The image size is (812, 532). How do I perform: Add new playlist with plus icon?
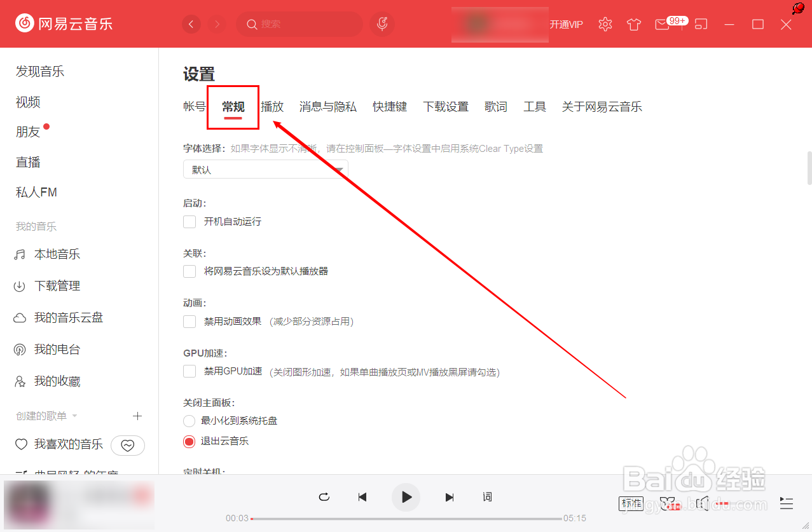(137, 416)
